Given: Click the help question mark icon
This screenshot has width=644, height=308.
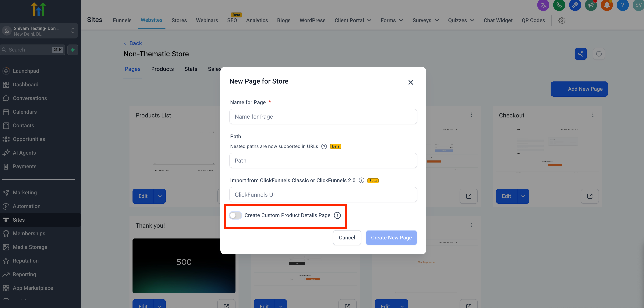Looking at the screenshot, I should pos(622,5).
